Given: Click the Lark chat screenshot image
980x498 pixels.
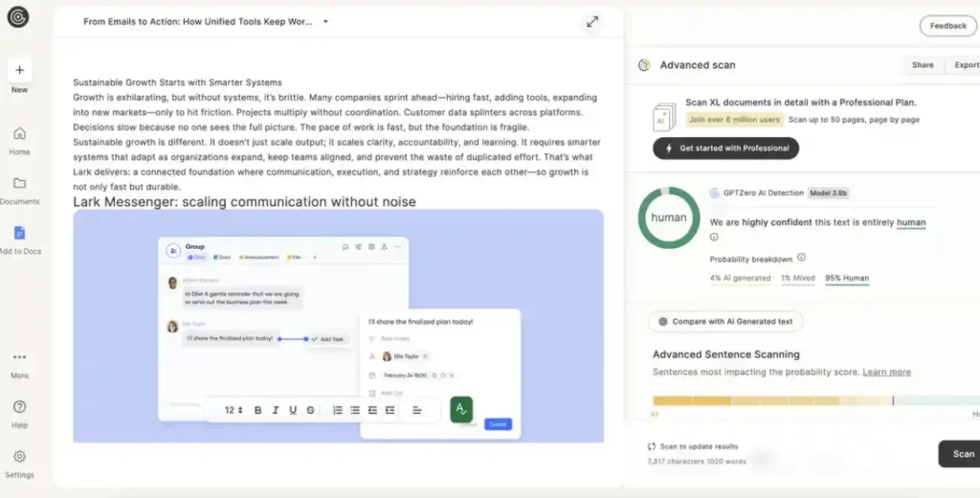Looking at the screenshot, I should [x=338, y=326].
